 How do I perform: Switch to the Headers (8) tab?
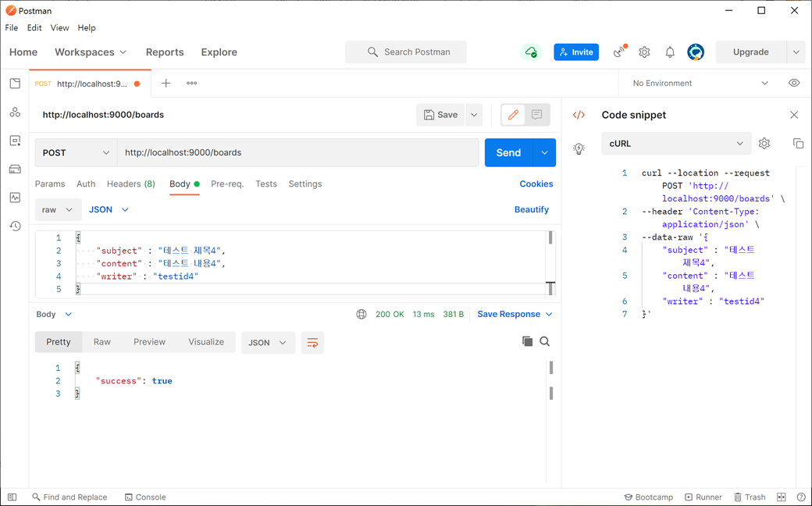(131, 184)
